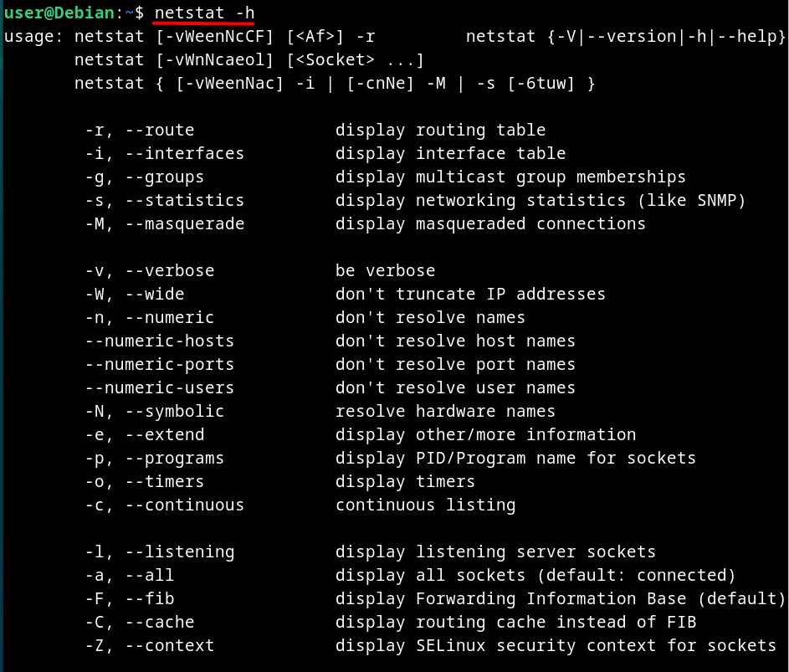Select the --route option text
The width and height of the screenshot is (789, 672).
point(160,130)
